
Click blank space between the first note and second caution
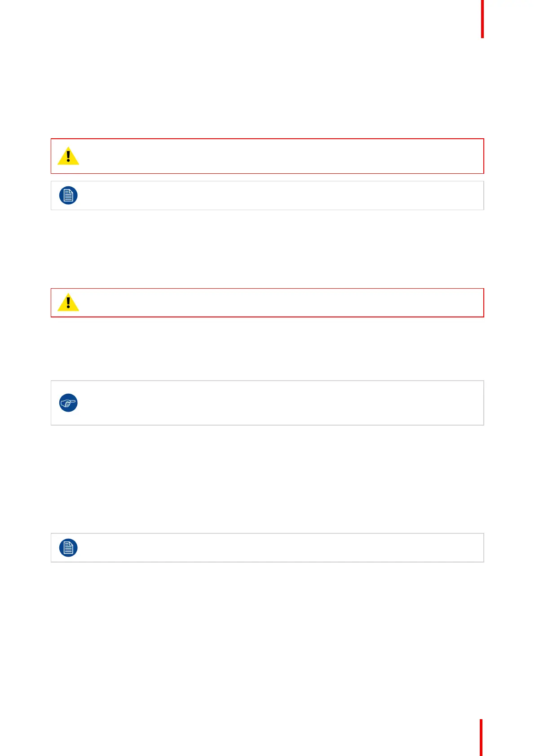point(267,249)
